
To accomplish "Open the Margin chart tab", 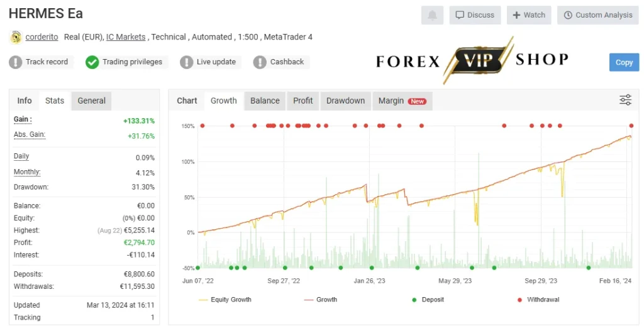I will [x=402, y=100].
